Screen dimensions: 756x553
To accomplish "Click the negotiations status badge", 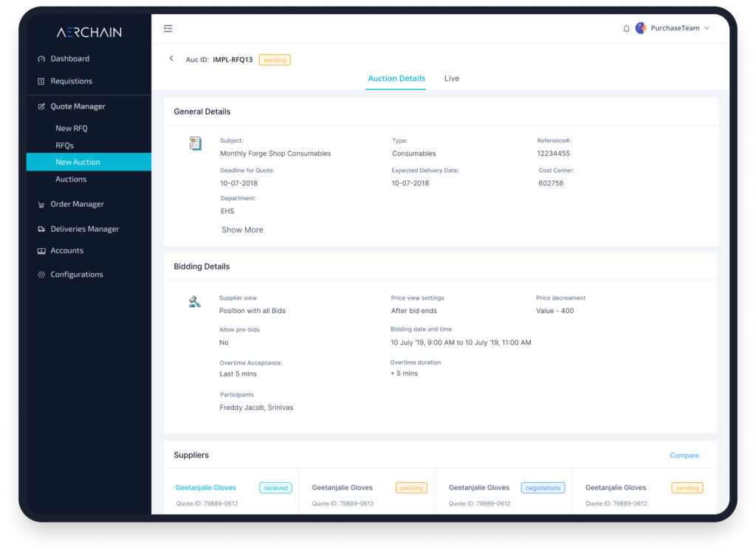I will tap(543, 488).
